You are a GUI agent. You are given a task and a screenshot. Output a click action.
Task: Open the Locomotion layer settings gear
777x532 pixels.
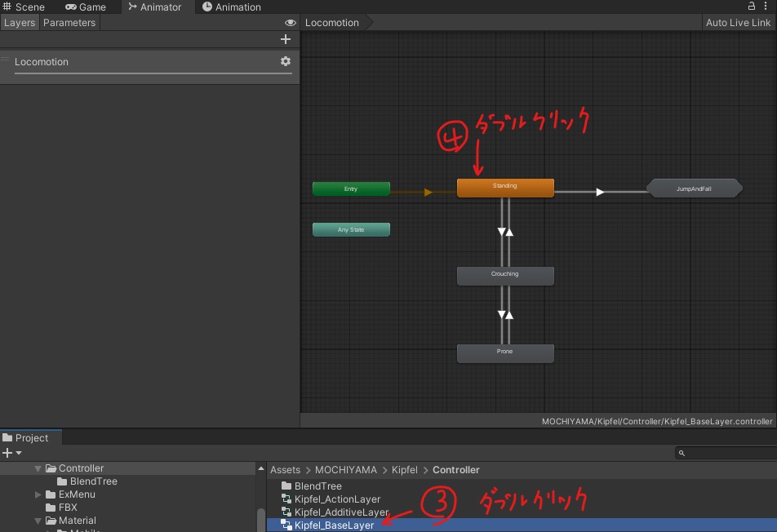pyautogui.click(x=285, y=61)
